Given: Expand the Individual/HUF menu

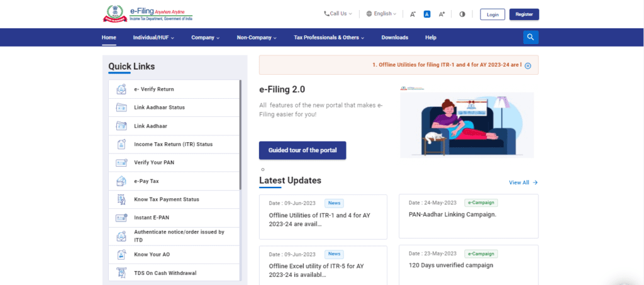Looking at the screenshot, I should click(x=153, y=37).
